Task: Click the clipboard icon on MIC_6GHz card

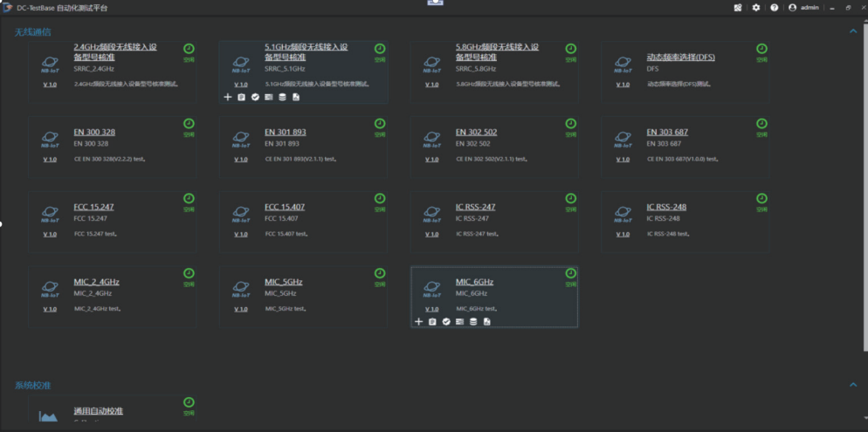Action: coord(432,322)
